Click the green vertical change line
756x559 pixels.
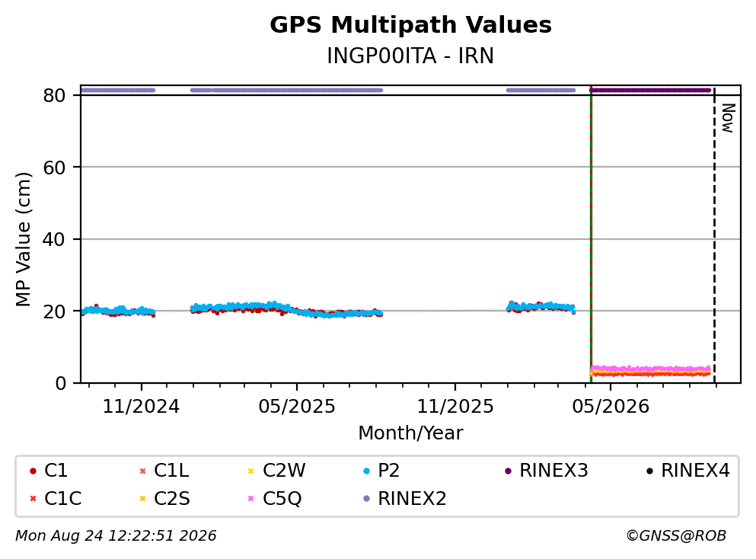(591, 235)
